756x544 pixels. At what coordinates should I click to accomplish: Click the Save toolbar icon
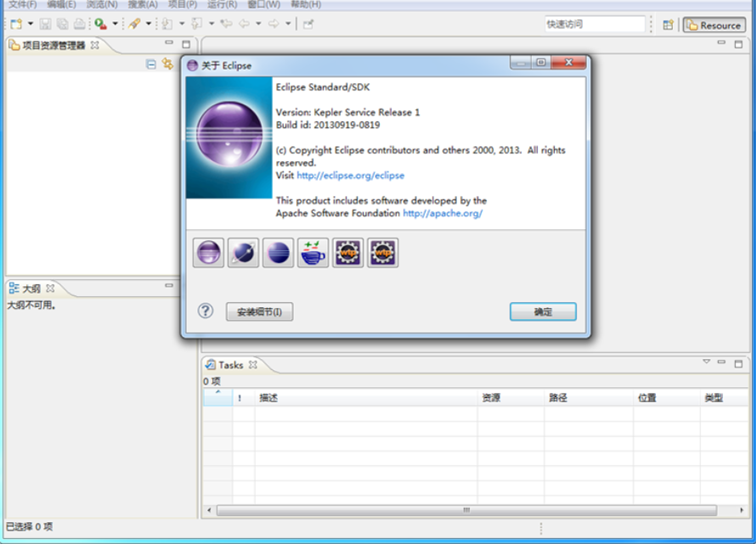pos(45,24)
